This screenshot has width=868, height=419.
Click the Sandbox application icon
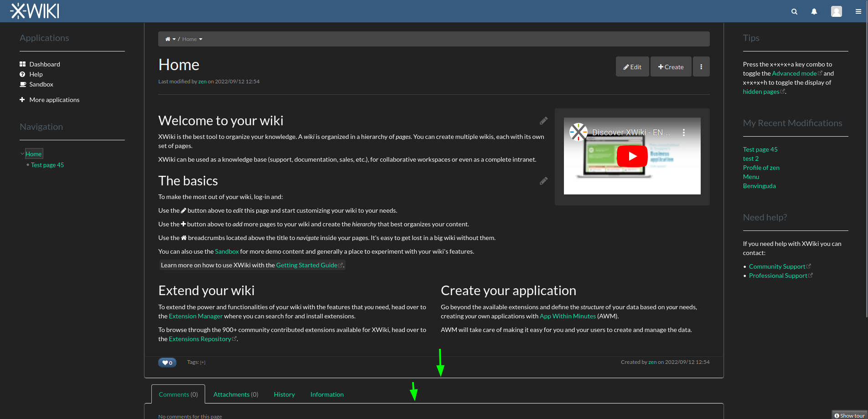[x=23, y=84]
